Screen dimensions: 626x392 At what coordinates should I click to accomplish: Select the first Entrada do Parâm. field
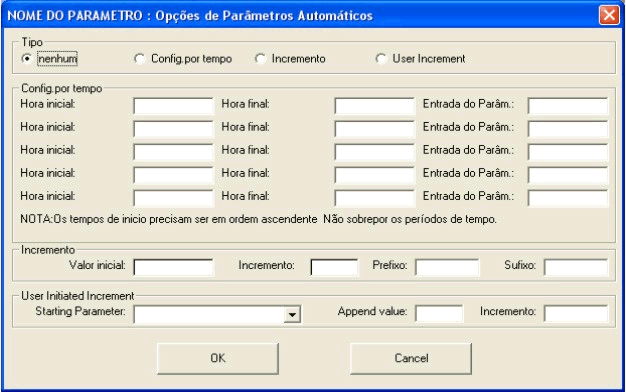(568, 106)
